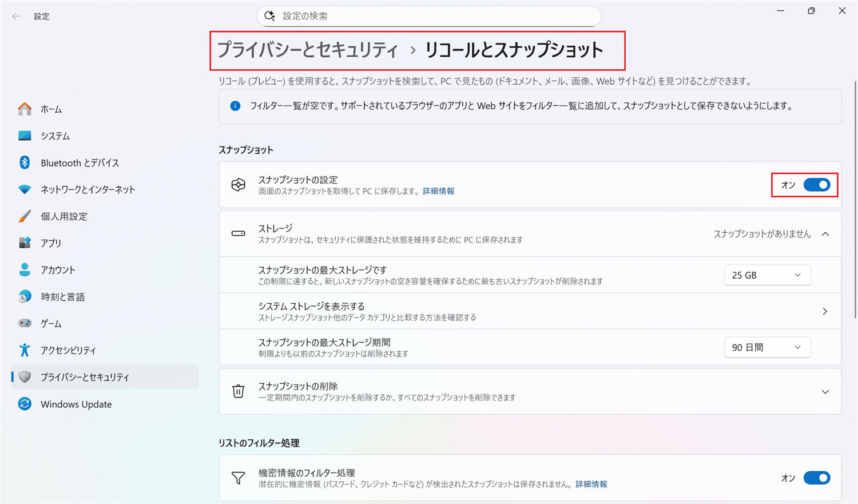Click the プライバシーとセキュリティ shield icon

coord(25,377)
